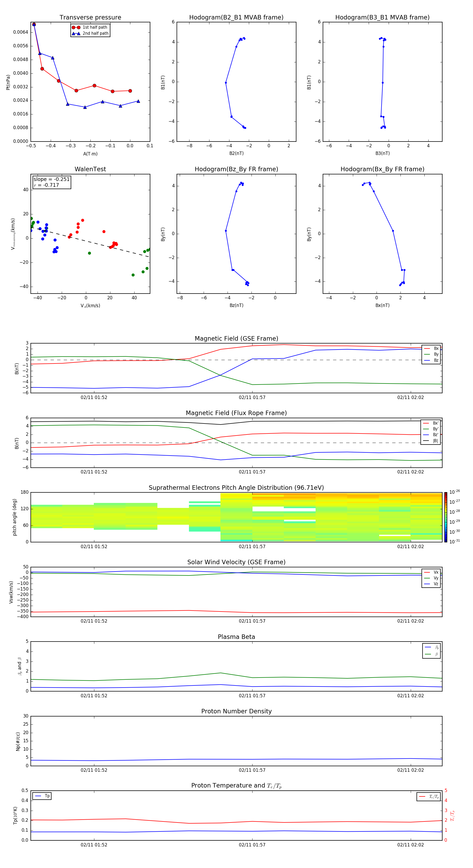The image size is (473, 868).
Task: Click the 'Plasma Beta' plot title
Action: point(236,637)
